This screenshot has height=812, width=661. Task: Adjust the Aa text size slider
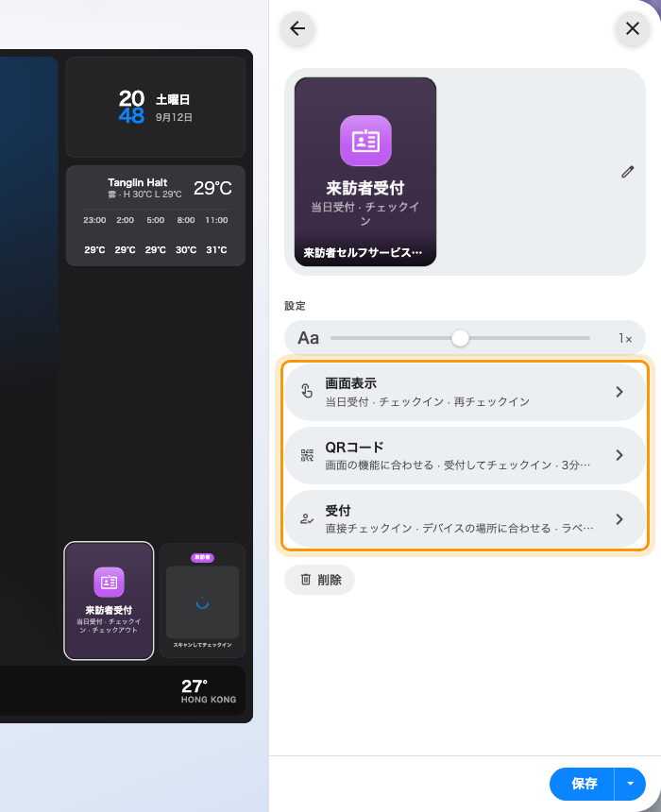pyautogui.click(x=460, y=338)
